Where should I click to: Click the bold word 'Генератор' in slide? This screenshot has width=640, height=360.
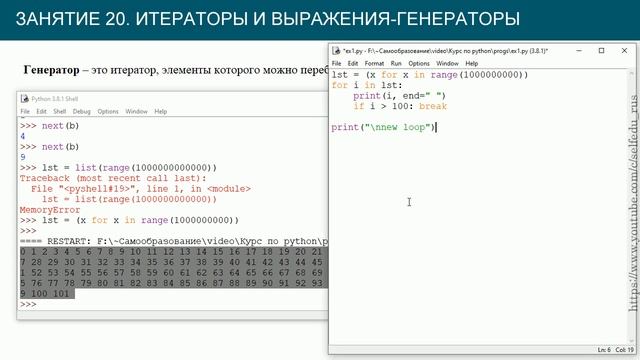click(51, 70)
